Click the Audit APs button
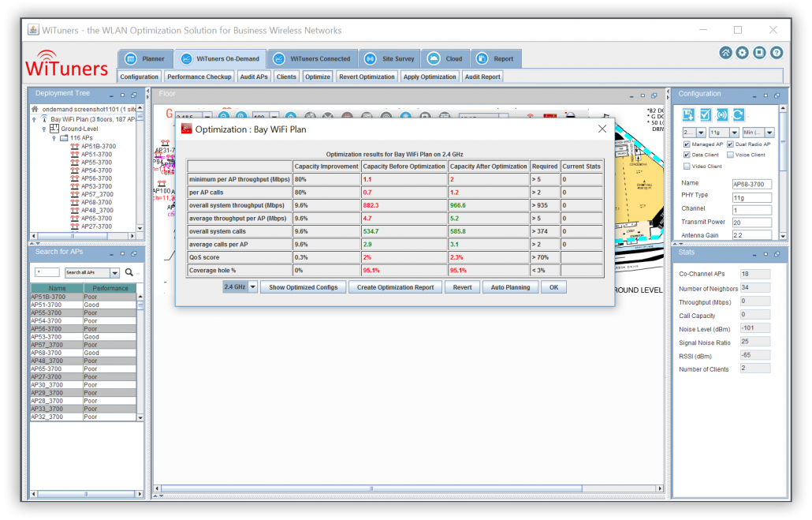The height and width of the screenshot is (520, 812). pos(254,77)
